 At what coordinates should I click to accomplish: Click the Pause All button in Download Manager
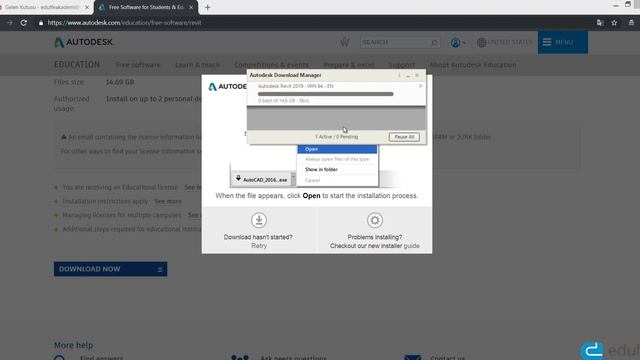click(404, 137)
